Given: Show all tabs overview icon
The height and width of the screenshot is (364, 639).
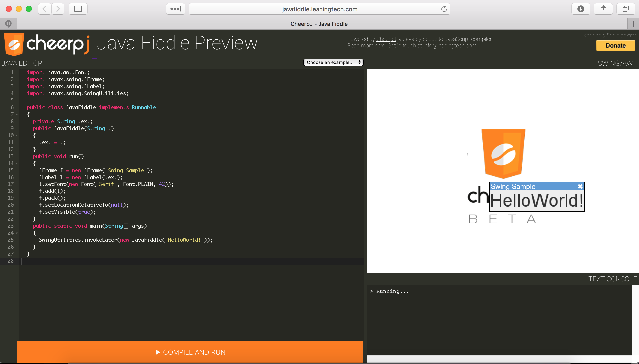Looking at the screenshot, I should coord(626,9).
